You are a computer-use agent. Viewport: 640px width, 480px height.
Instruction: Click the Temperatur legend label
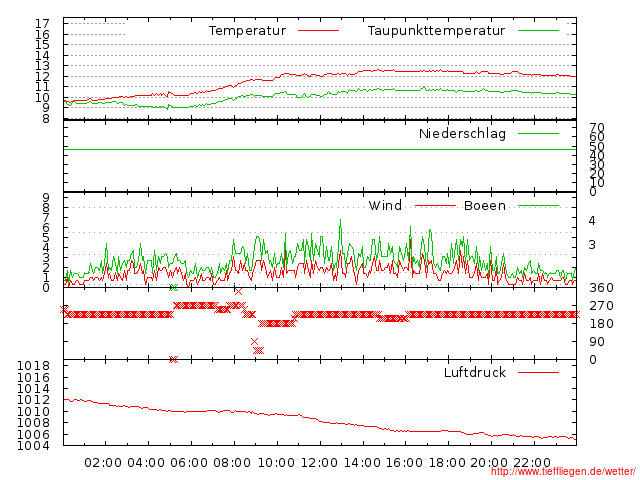247,31
